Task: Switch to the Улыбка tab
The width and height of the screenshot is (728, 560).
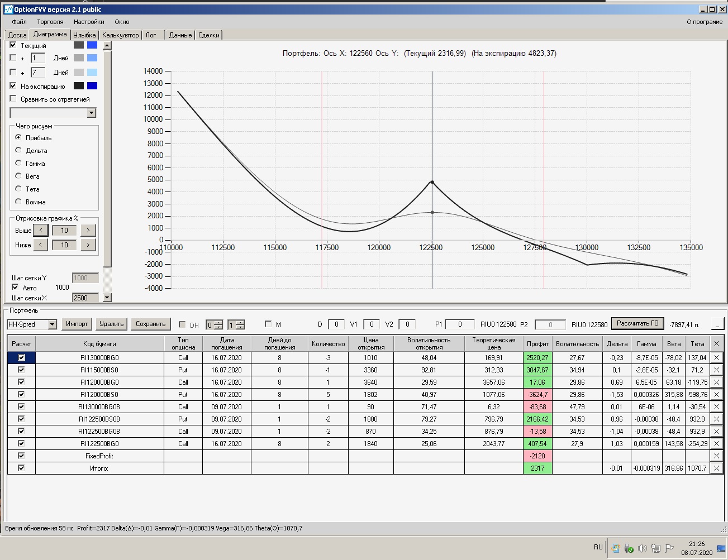Action: click(84, 35)
